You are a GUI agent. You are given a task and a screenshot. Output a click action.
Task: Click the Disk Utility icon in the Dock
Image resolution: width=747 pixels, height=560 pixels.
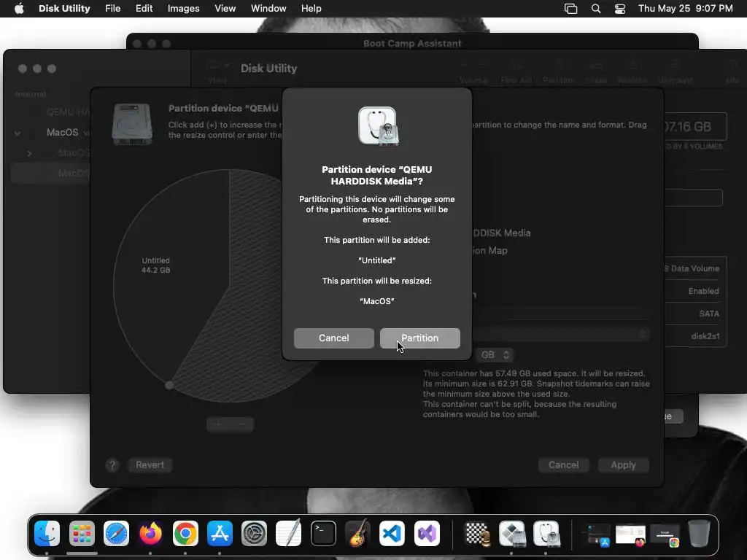tap(546, 533)
